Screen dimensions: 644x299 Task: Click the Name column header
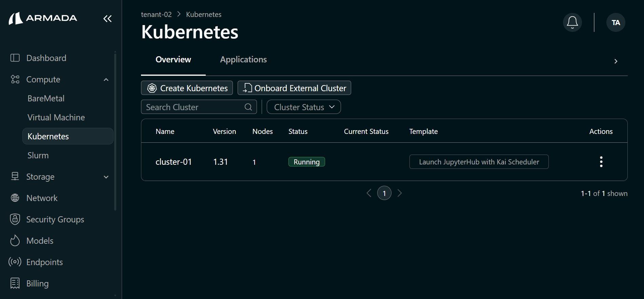coord(165,132)
